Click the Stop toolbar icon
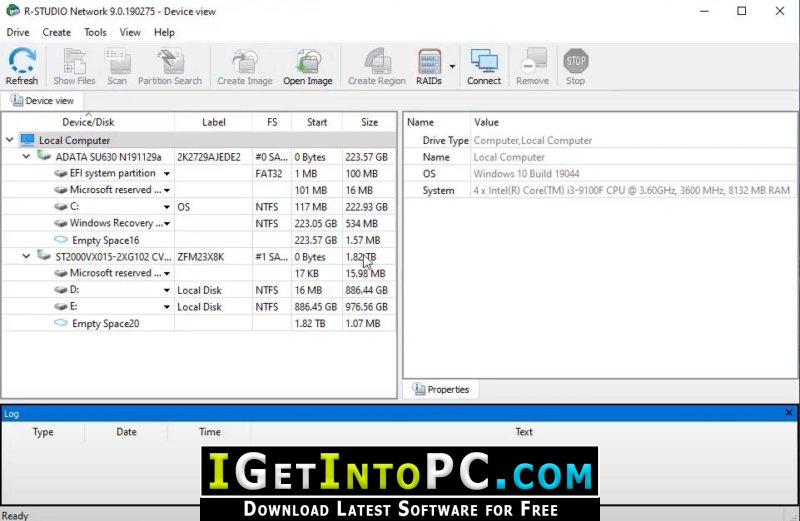This screenshot has height=521, width=800. point(576,66)
